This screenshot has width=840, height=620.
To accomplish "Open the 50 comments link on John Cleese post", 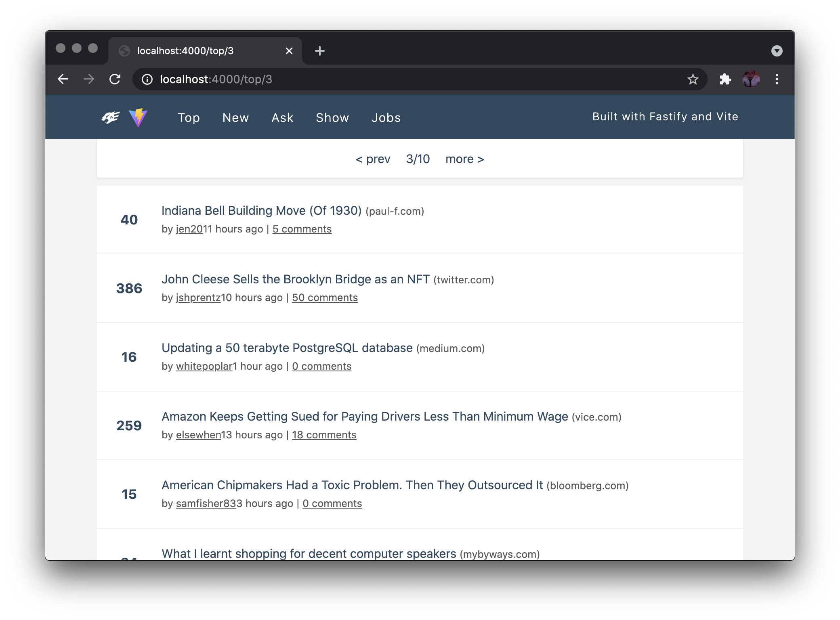I will click(325, 298).
